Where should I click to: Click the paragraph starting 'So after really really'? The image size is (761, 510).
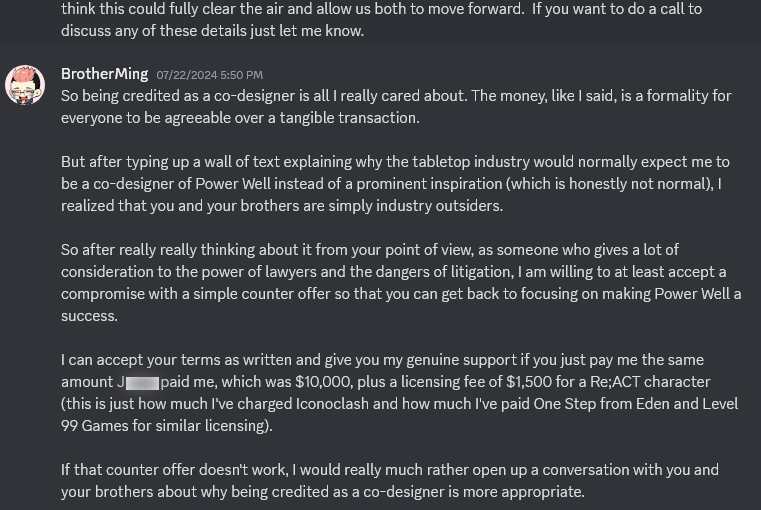pyautogui.click(x=401, y=283)
